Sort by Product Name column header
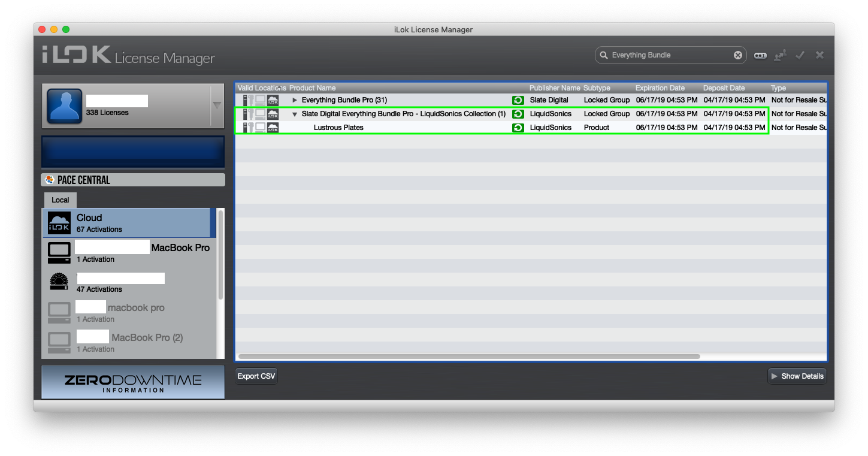The width and height of the screenshot is (868, 456). pos(313,88)
